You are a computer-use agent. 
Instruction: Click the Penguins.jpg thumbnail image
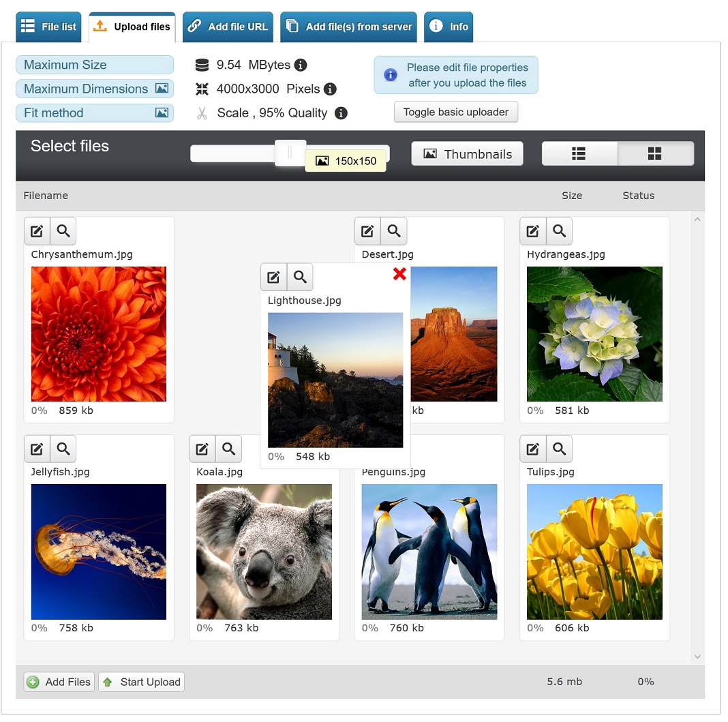point(429,552)
